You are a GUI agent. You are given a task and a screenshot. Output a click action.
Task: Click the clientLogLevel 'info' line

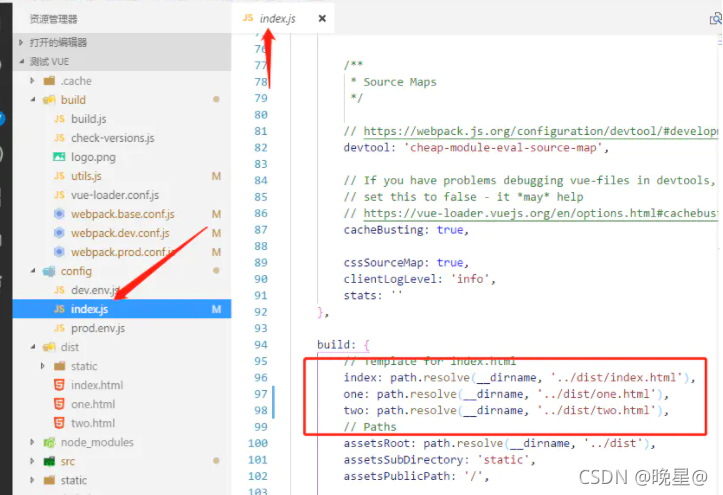pyautogui.click(x=420, y=279)
